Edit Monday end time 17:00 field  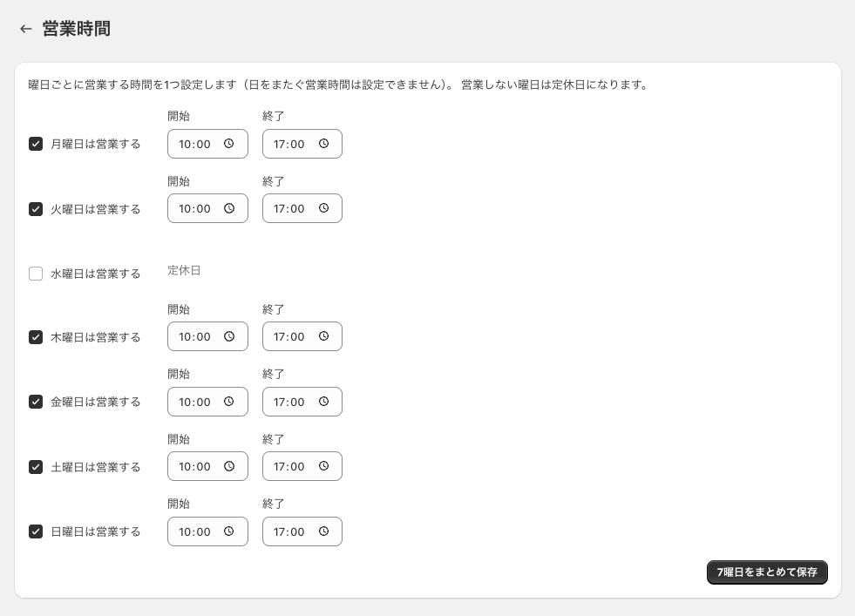coord(302,144)
